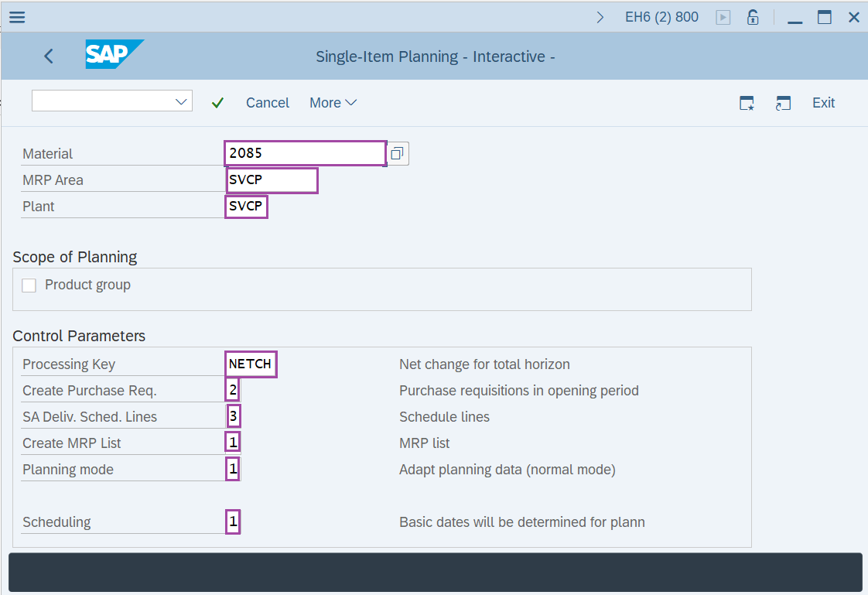The height and width of the screenshot is (595, 868).
Task: Click the Processing Key NETCH field
Action: 251,364
